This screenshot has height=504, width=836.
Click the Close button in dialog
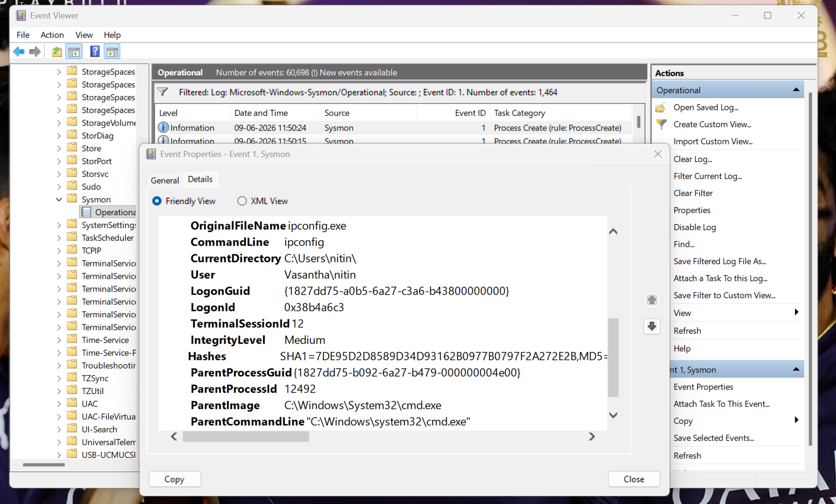click(x=634, y=479)
